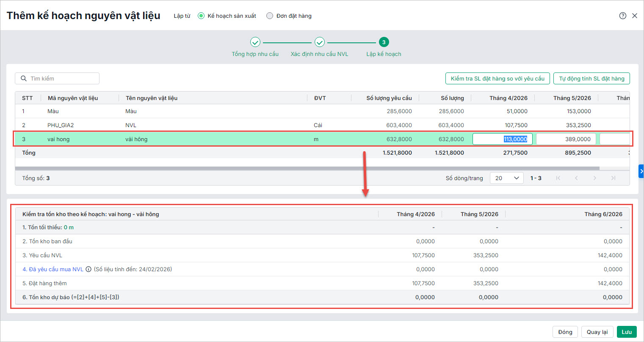Jump to last page arrow
Viewport: 644px width, 342px height.
tap(613, 178)
